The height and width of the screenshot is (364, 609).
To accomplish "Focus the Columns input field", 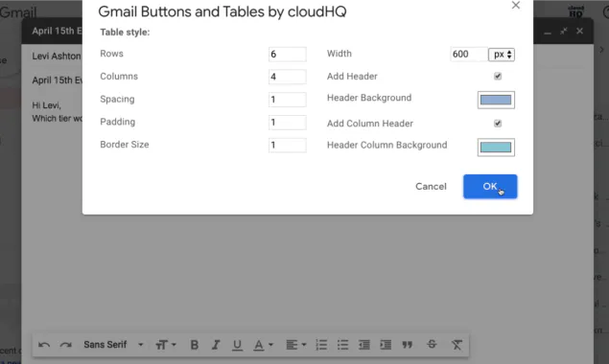I will coord(288,77).
